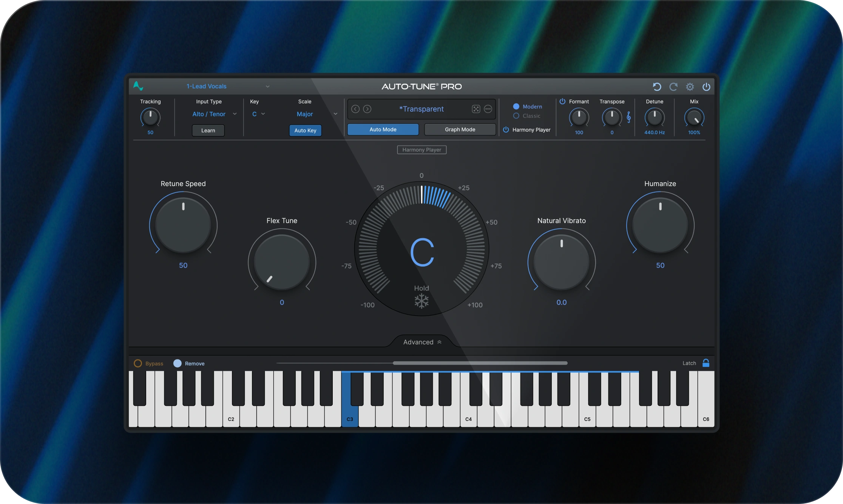Go to the previous preset arrow

[x=355, y=109]
